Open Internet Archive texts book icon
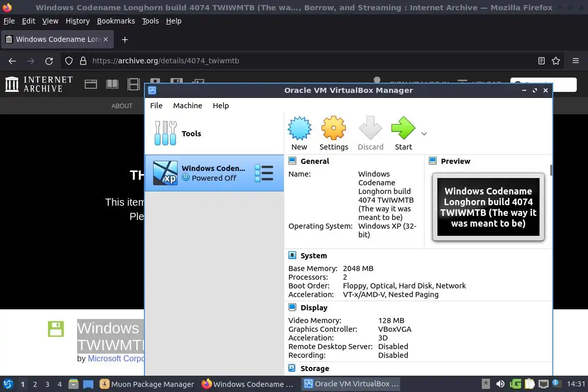 pos(112,84)
